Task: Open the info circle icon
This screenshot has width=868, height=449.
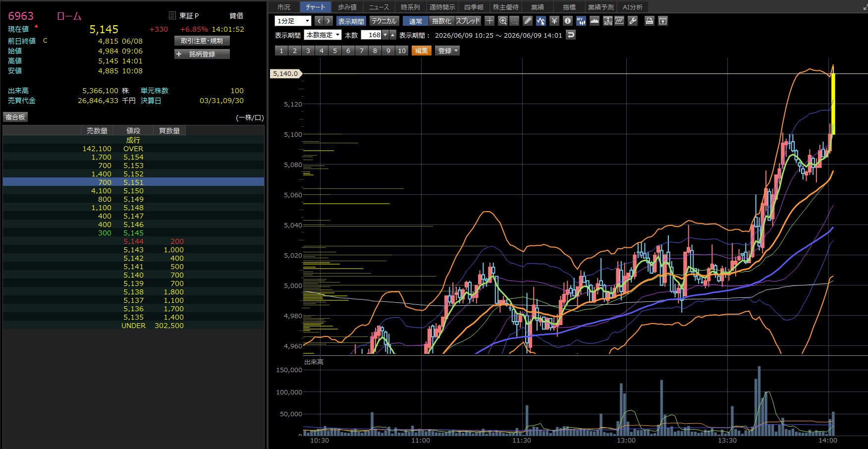Action: tap(568, 21)
